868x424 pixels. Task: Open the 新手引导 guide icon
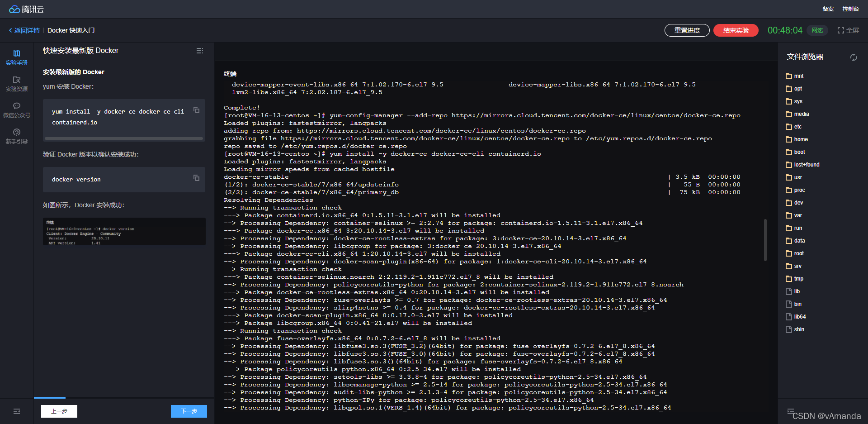(17, 136)
